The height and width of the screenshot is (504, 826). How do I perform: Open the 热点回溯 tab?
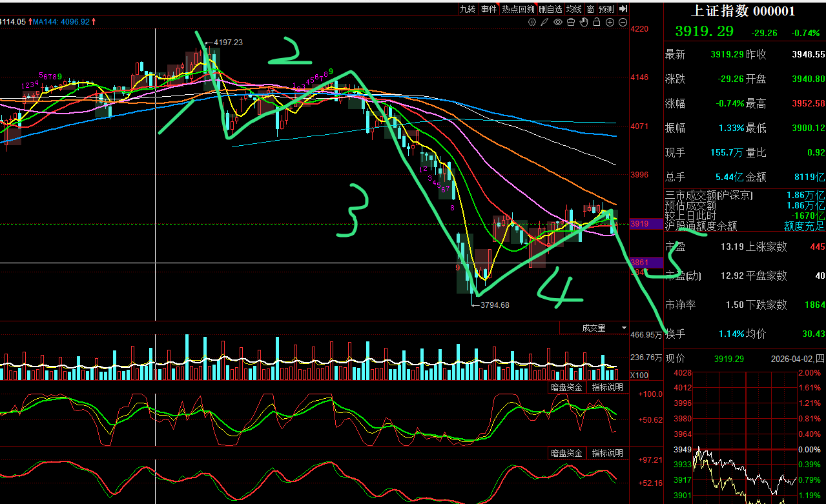point(519,9)
